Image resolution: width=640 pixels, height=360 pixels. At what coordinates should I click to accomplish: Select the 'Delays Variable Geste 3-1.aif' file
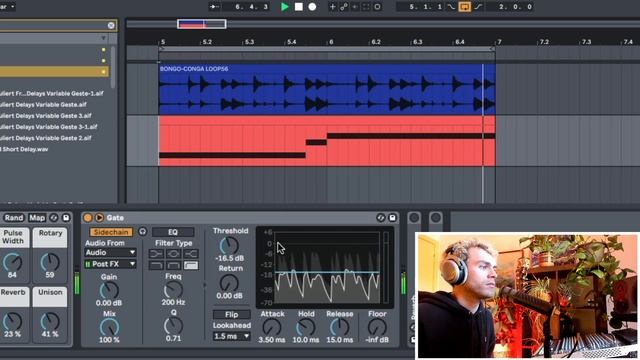(x=49, y=127)
